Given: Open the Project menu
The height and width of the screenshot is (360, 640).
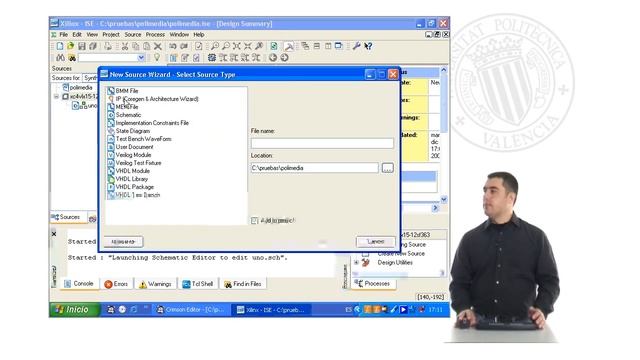Looking at the screenshot, I should (111, 35).
